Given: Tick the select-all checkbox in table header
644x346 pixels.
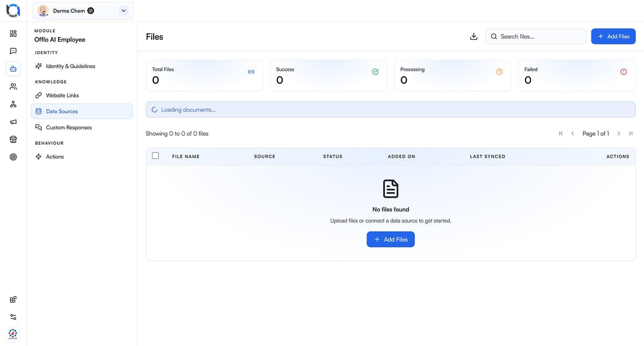Looking at the screenshot, I should pyautogui.click(x=155, y=156).
